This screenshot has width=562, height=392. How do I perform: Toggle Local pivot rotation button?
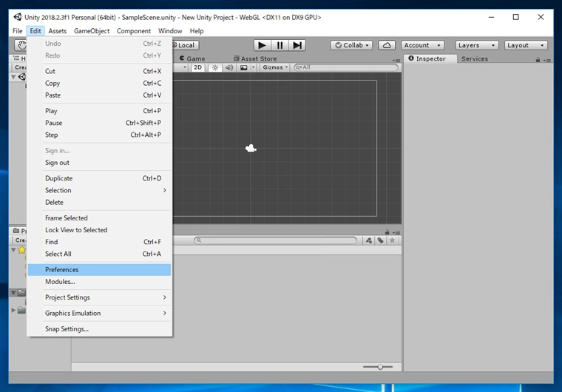[x=186, y=45]
